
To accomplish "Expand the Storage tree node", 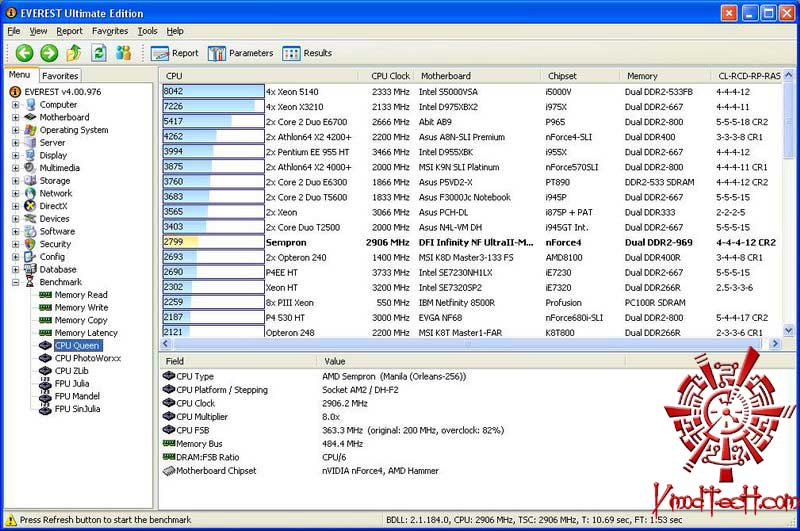I will coord(15,181).
